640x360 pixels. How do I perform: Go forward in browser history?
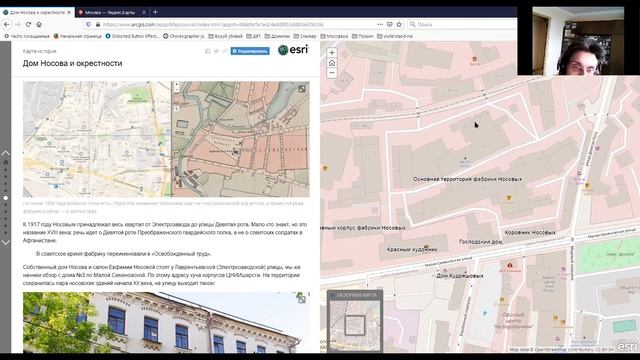tap(18, 24)
